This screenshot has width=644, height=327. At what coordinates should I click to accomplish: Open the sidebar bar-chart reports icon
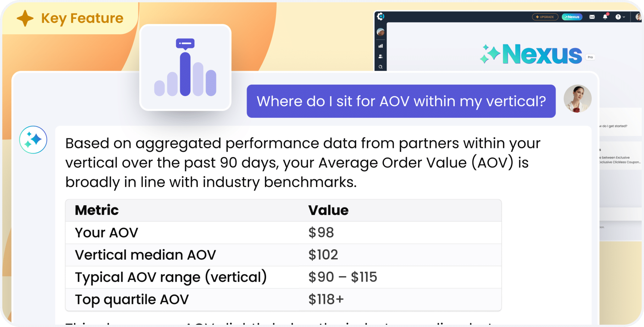380,46
